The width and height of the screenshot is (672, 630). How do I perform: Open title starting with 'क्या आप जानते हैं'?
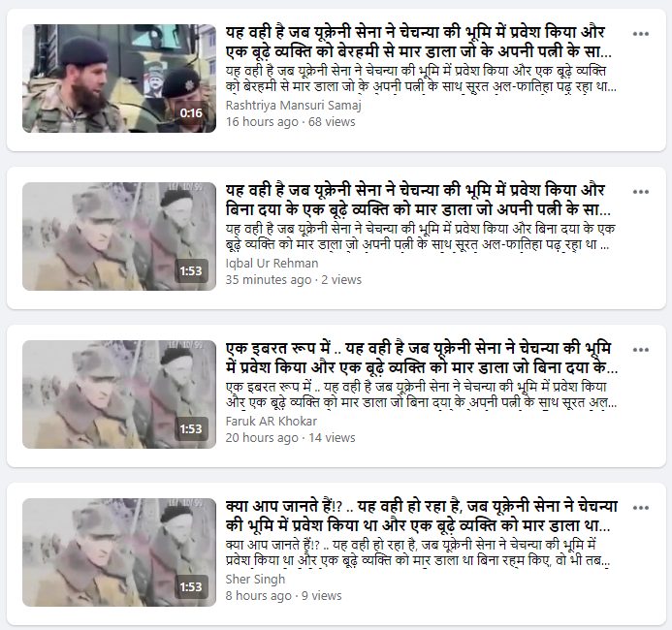coord(422,516)
